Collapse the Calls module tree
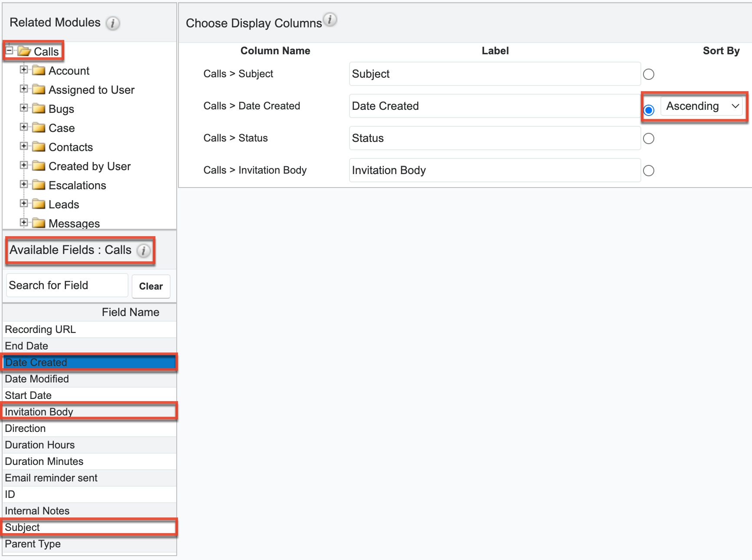The height and width of the screenshot is (560, 752). tap(9, 50)
